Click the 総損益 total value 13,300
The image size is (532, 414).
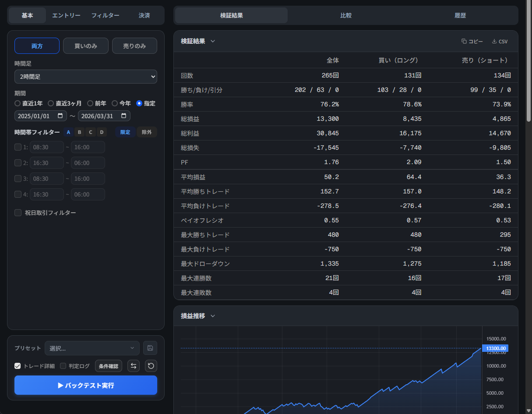pos(328,119)
